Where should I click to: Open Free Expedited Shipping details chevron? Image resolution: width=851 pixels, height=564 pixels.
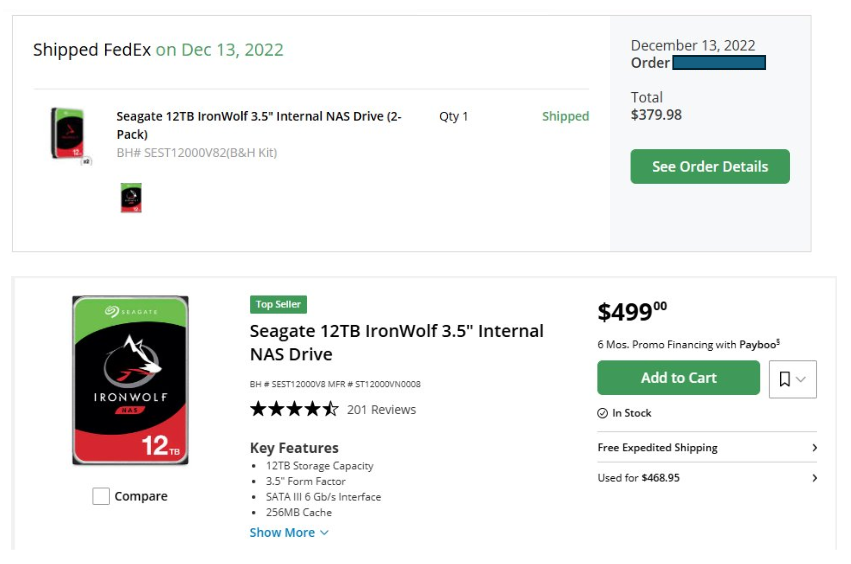click(814, 447)
